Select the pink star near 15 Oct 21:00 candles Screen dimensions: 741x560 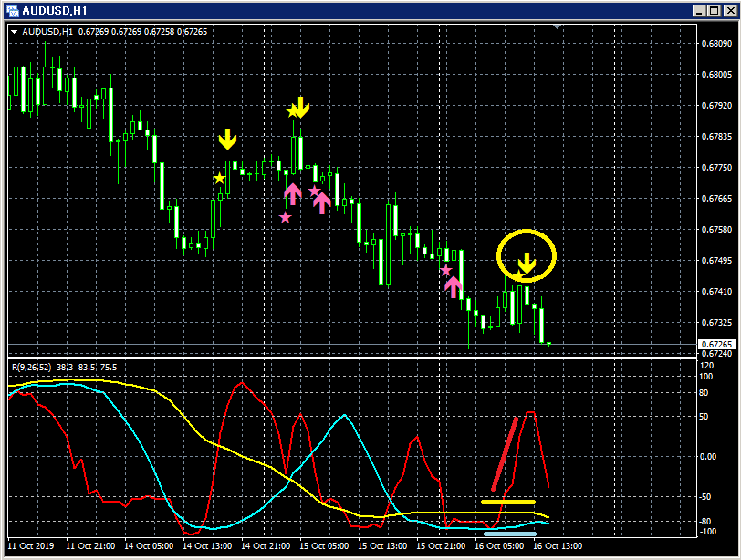(445, 271)
